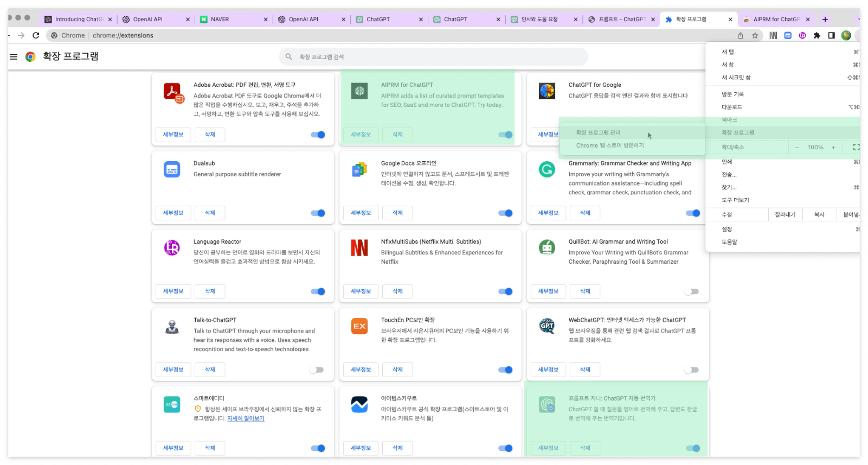Screen dimensions: 868x465
Task: Turn off the Dualsub extension toggle
Action: (318, 213)
